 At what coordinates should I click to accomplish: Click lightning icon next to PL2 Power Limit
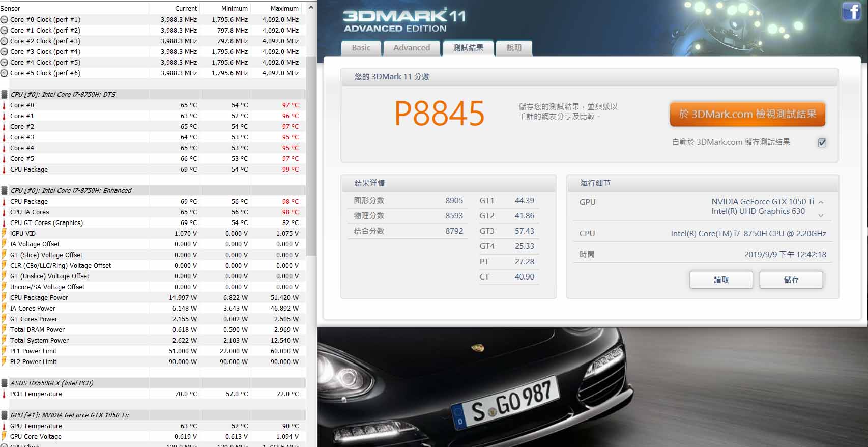(4, 362)
